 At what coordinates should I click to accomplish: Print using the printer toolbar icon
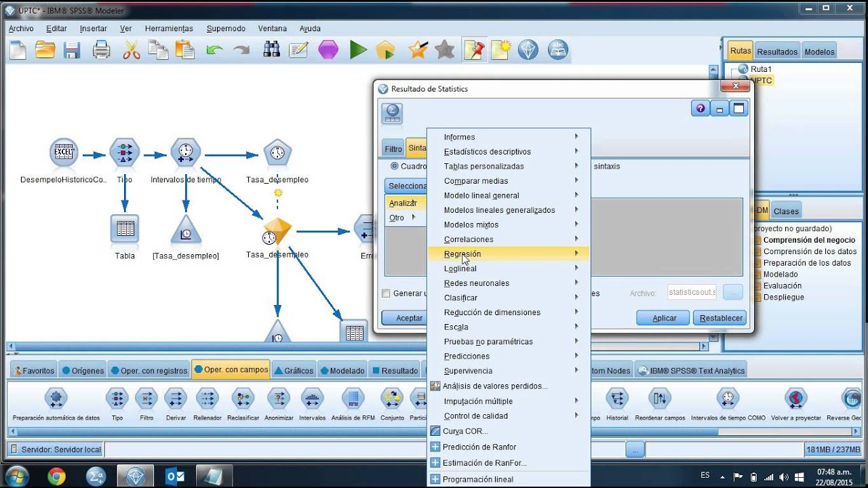101,50
